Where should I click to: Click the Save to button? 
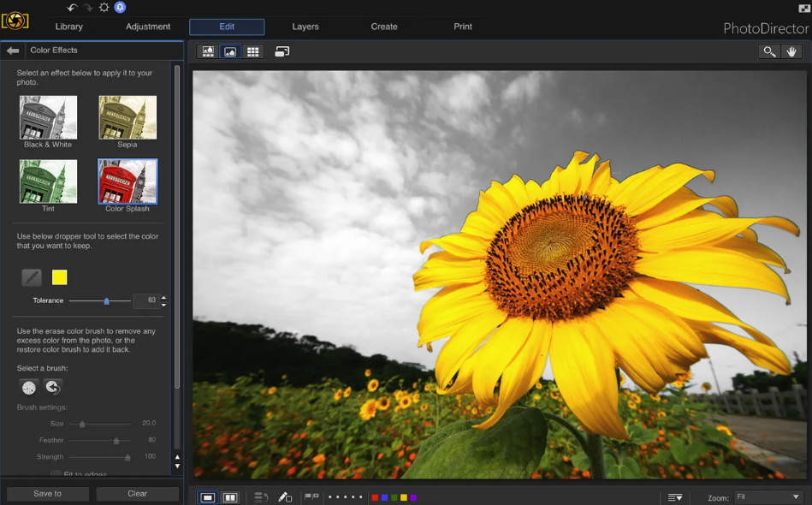(48, 494)
